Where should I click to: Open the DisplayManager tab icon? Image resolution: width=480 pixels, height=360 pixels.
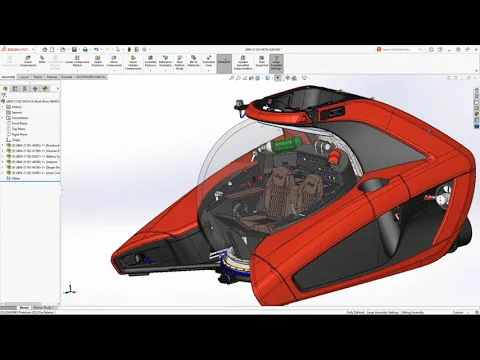click(x=45, y=88)
